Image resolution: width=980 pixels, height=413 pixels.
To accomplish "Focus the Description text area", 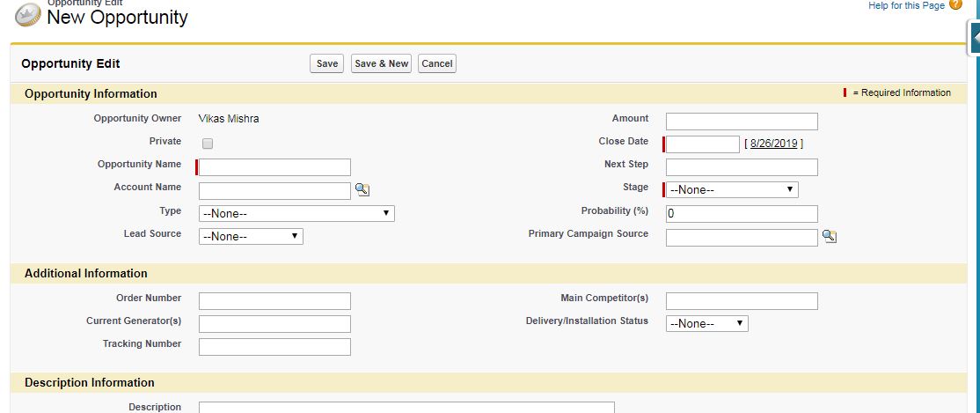I will click(x=407, y=408).
